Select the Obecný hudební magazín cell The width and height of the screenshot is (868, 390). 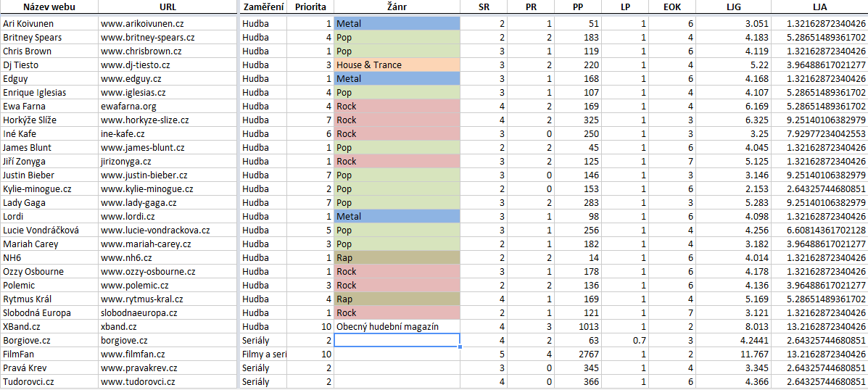397,326
